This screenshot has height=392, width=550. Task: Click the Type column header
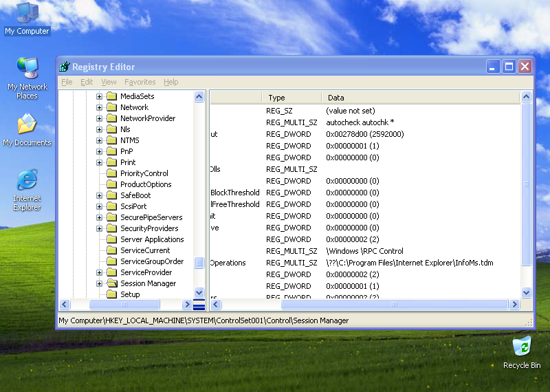pyautogui.click(x=291, y=98)
